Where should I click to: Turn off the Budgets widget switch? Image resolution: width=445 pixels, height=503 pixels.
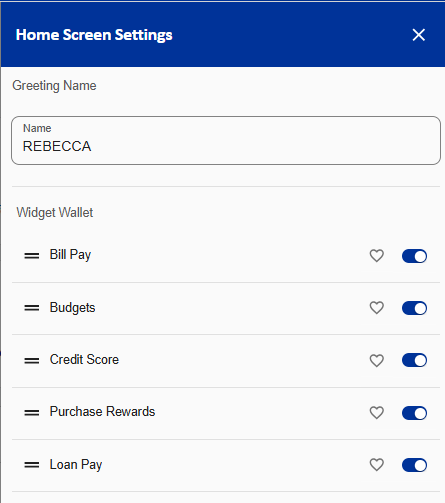click(x=414, y=308)
